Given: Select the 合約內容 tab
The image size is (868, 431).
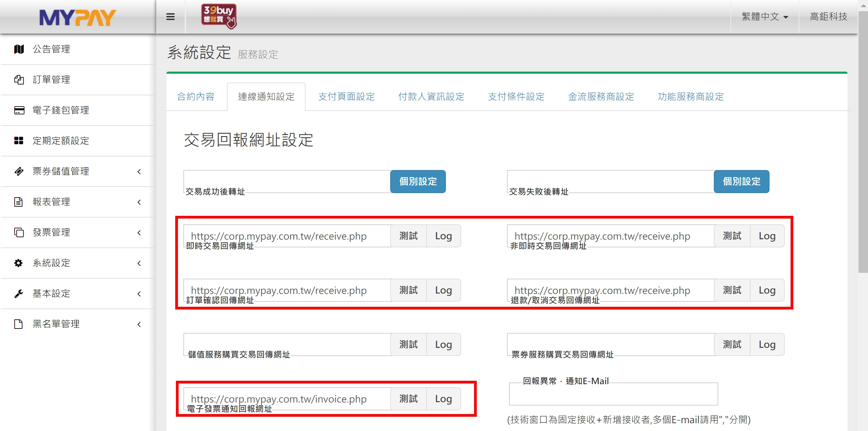Looking at the screenshot, I should coord(196,97).
